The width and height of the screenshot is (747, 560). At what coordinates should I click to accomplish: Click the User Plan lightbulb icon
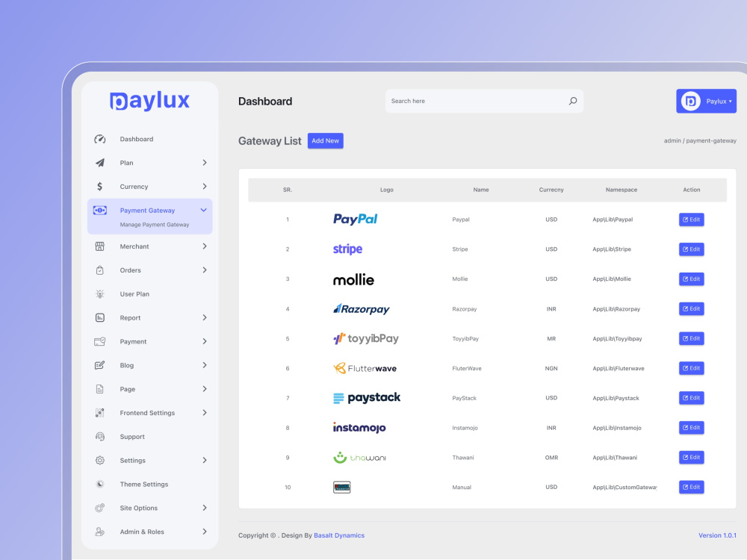click(99, 293)
